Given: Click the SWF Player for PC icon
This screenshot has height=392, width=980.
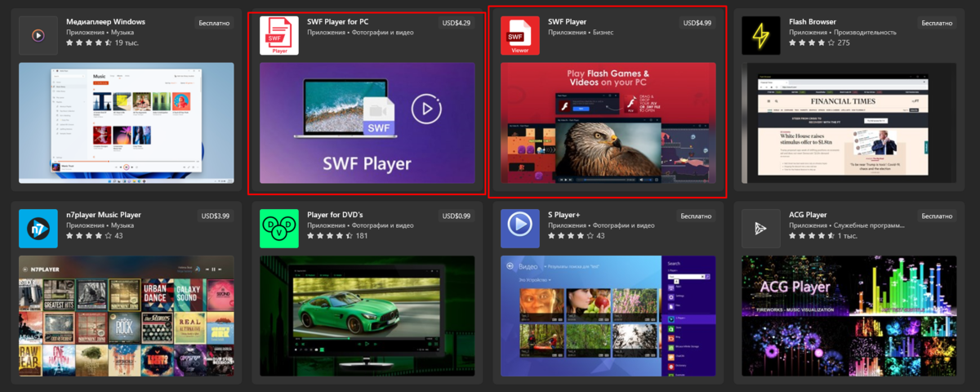Looking at the screenshot, I should click(x=279, y=35).
